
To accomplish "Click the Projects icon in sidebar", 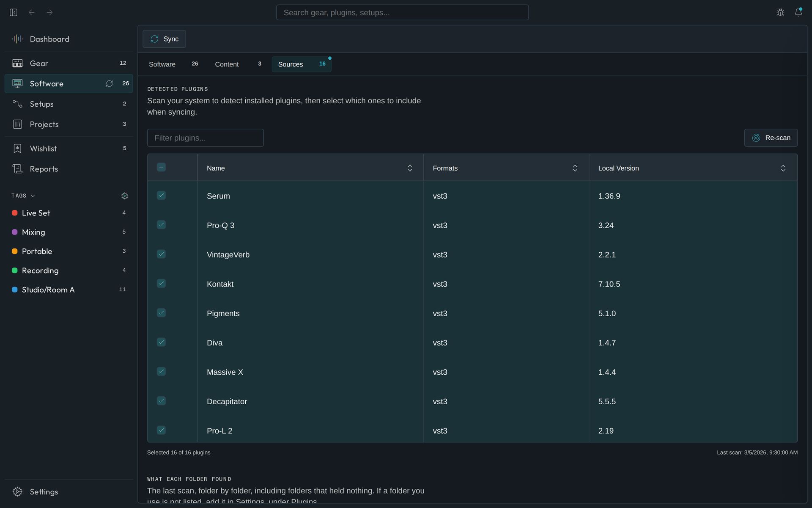I will [x=17, y=124].
